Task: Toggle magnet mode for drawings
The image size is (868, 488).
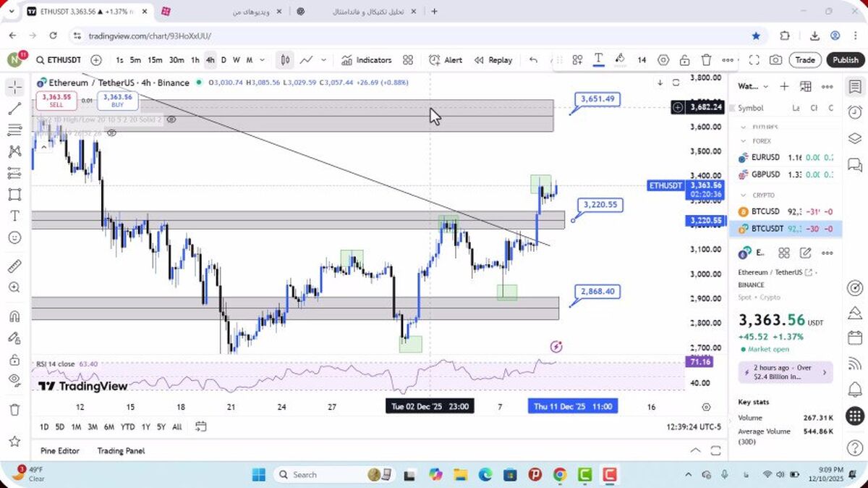Action: point(14,316)
